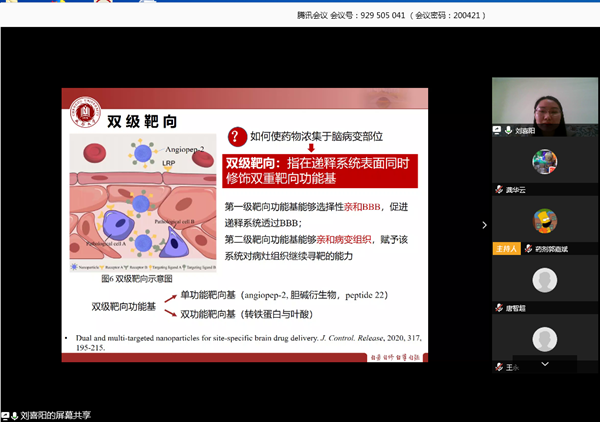This screenshot has width=600, height=422.
Task: Click the red question mark icon on slide
Action: (x=236, y=136)
